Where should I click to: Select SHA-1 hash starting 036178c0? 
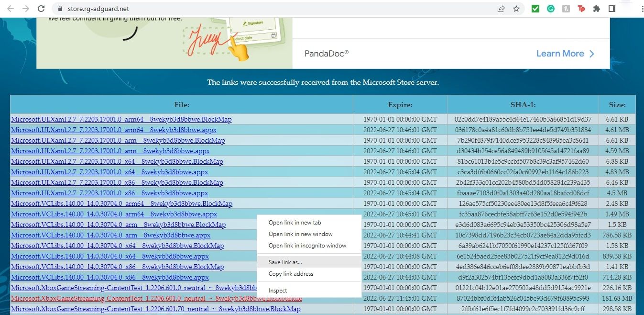tap(523, 130)
